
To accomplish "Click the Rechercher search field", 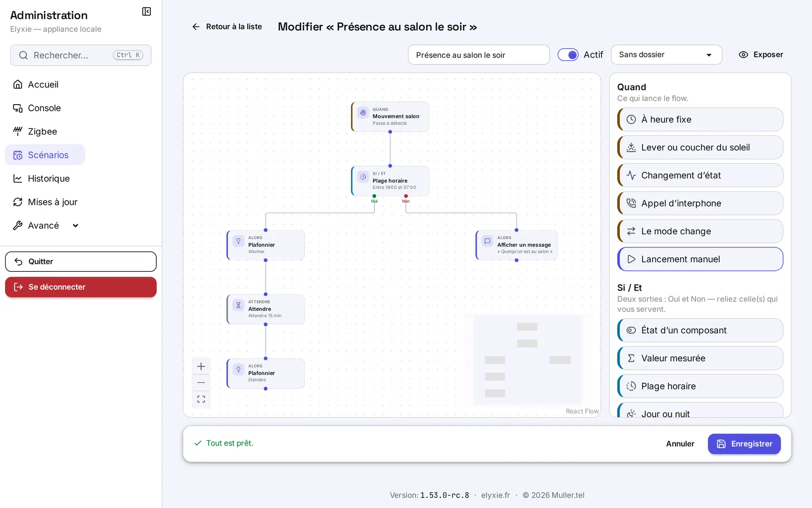I will (x=81, y=55).
